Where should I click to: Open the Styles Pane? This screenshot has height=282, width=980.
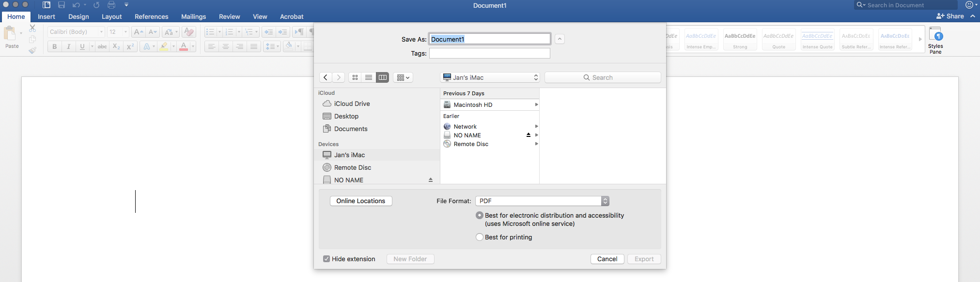[935, 41]
